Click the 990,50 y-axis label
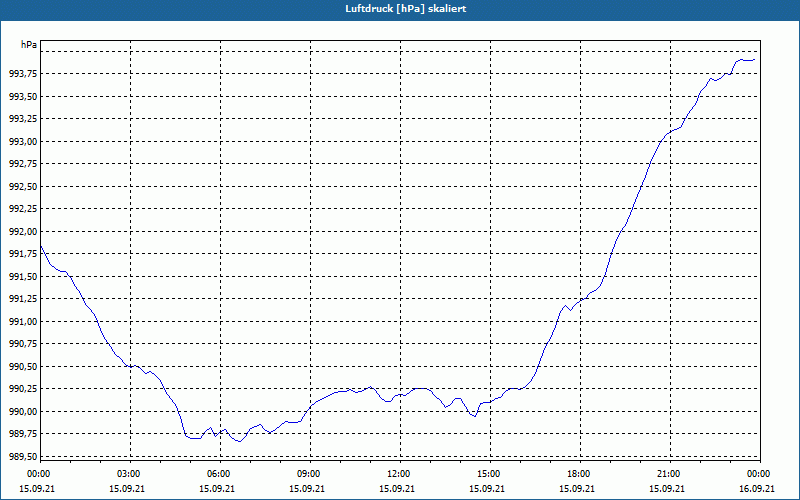Viewport: 800px width, 500px height. pos(23,366)
